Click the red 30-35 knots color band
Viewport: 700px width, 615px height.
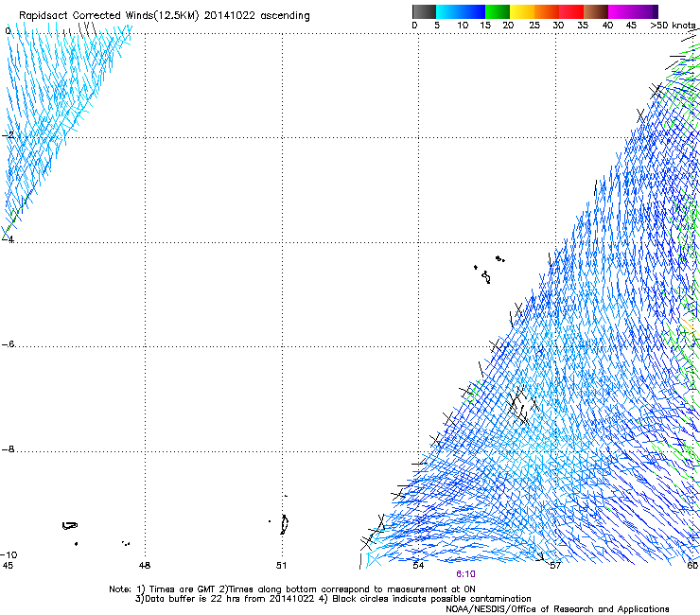571,11
